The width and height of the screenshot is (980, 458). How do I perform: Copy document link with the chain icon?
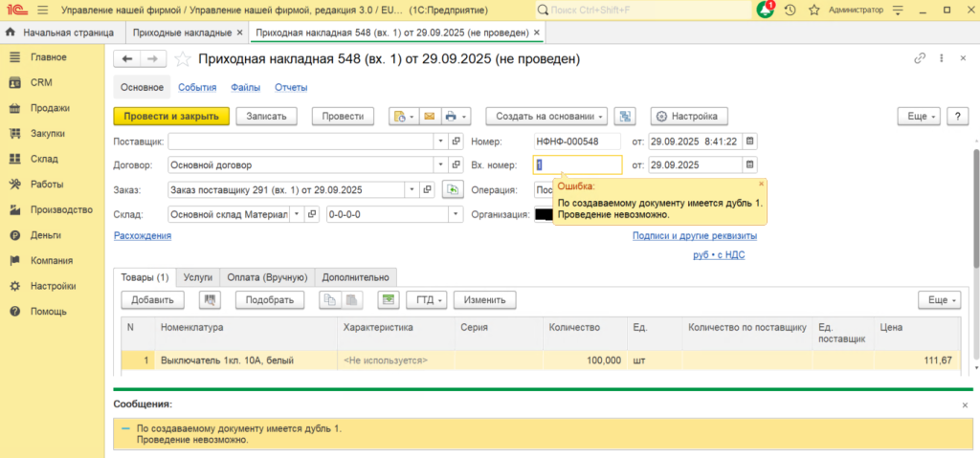pos(920,59)
